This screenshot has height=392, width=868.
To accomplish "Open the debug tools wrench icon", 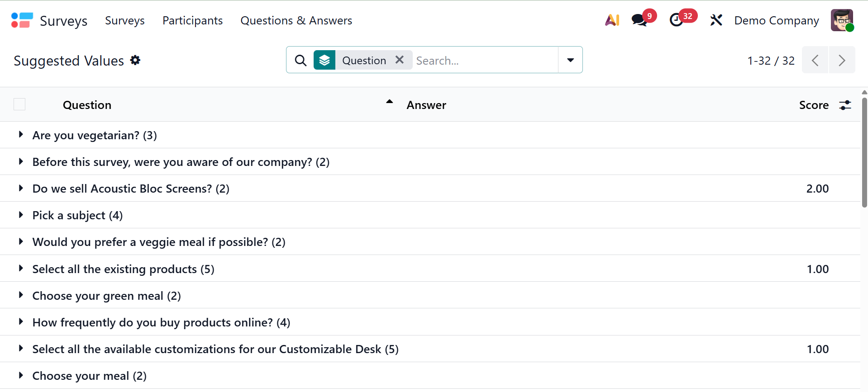I will (x=716, y=20).
